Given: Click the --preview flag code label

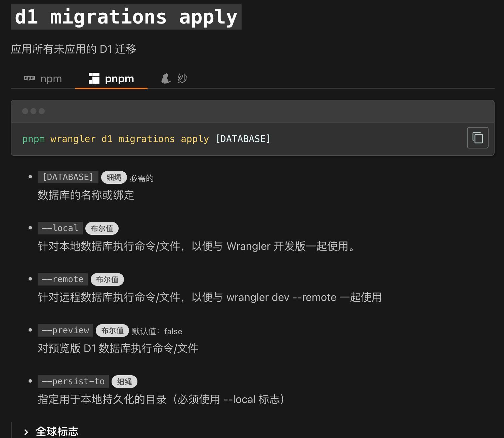Looking at the screenshot, I should (65, 330).
